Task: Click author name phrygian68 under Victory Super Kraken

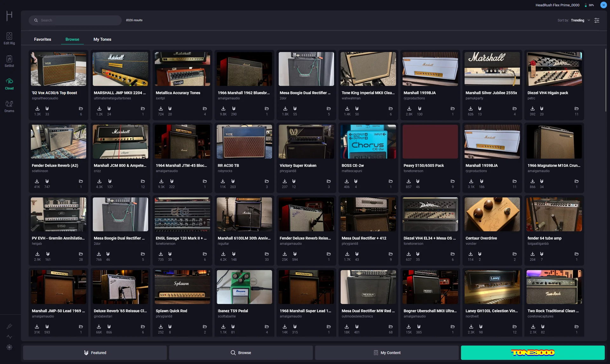Action: click(x=288, y=171)
